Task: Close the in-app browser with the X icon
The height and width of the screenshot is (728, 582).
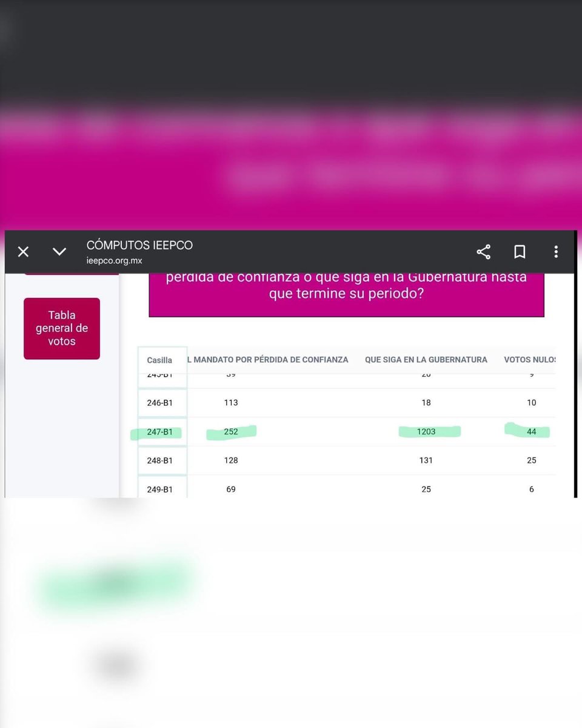Action: pos(23,252)
